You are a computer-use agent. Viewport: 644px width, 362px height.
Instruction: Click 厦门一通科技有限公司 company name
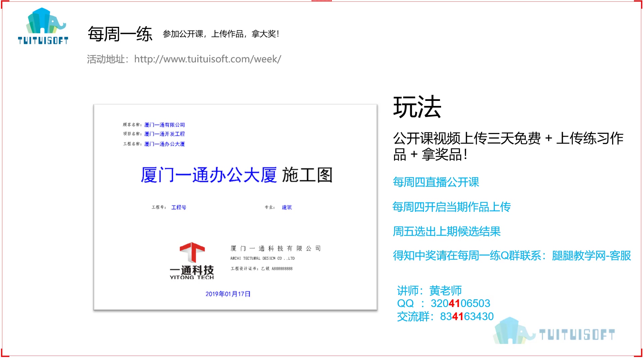(x=276, y=248)
